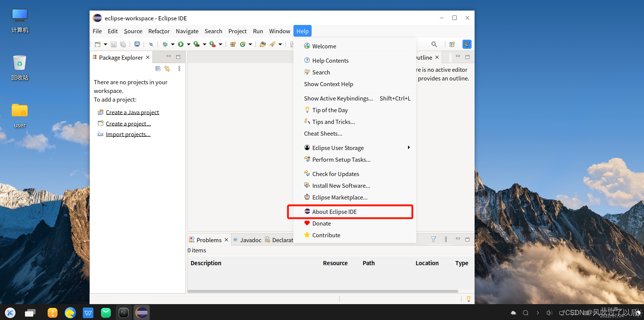Open Package Explorer view menu dots
644x320 pixels.
[179, 68]
